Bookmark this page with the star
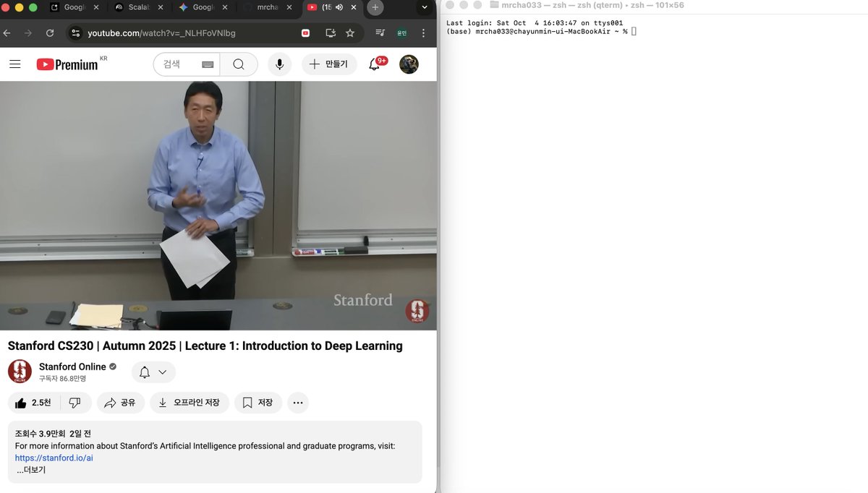Screen dimensions: 868x493 click(350, 33)
